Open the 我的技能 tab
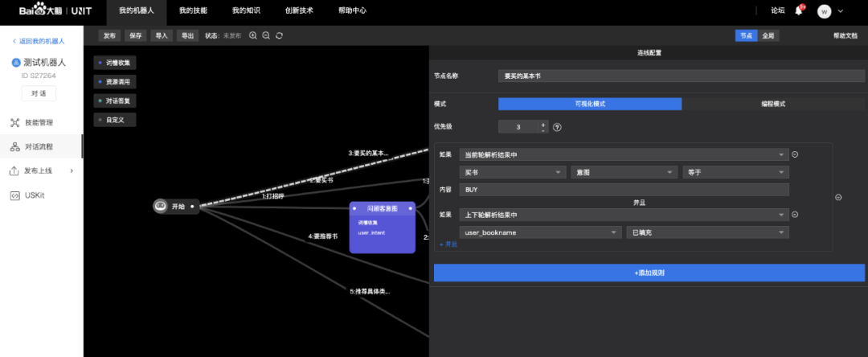This screenshot has height=357, width=868. [x=194, y=10]
